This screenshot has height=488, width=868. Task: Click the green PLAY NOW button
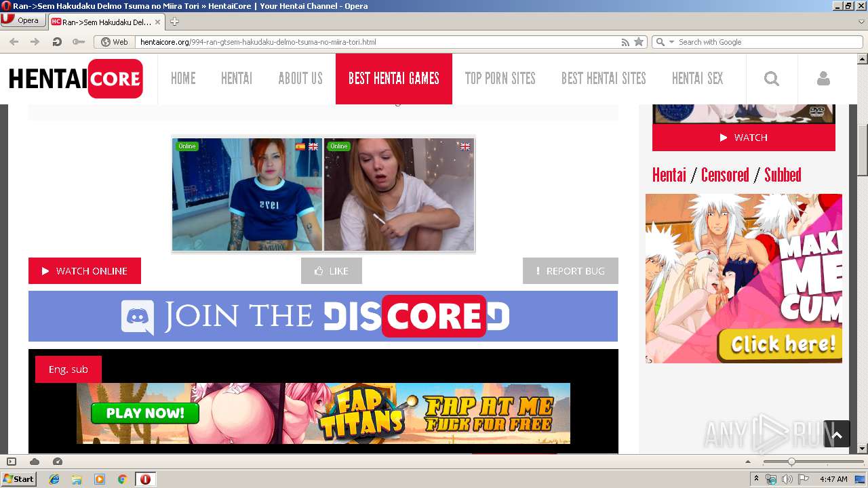(145, 413)
